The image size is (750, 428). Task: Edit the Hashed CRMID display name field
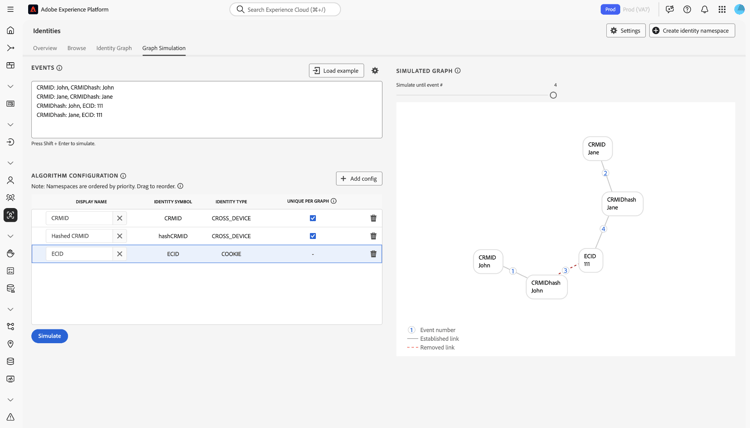(79, 236)
